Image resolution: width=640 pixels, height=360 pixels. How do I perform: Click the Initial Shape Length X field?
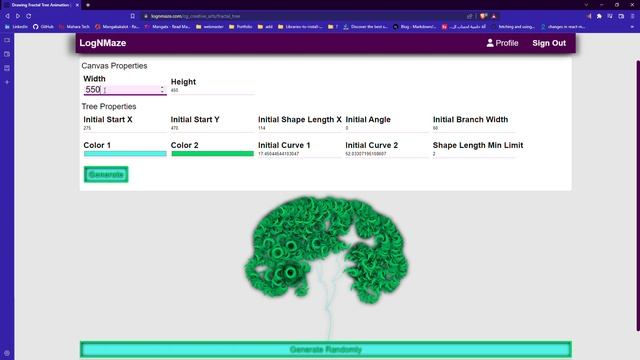pos(300,128)
